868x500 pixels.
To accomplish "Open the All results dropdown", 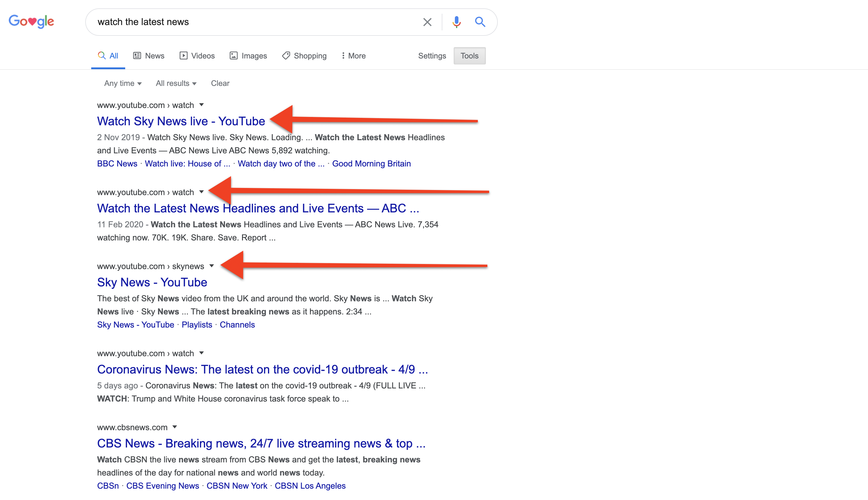I will 176,84.
